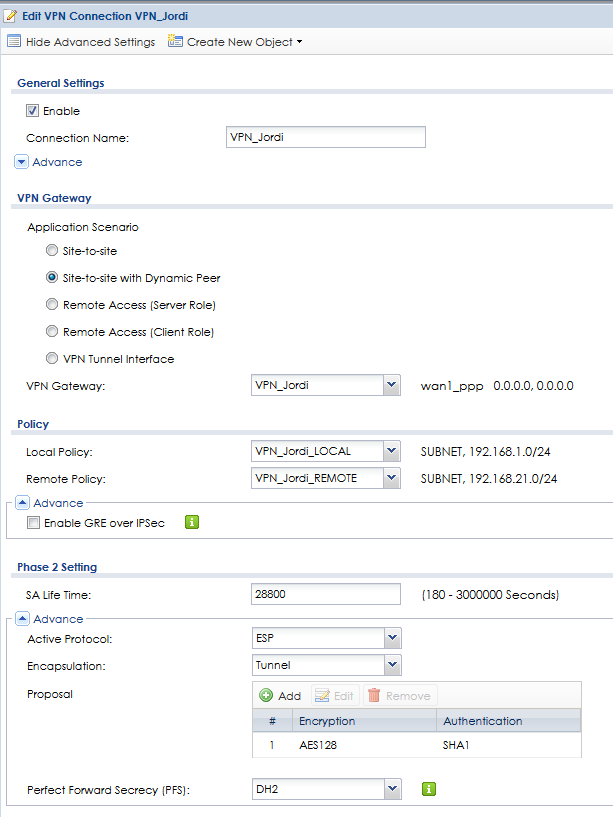
Task: Click the PFS green info icon
Action: coord(428,789)
